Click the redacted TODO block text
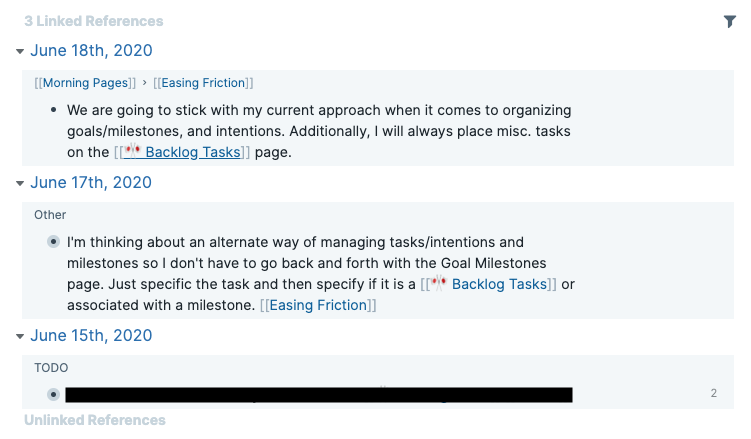Viewport: 751px width, 439px height. (318, 394)
